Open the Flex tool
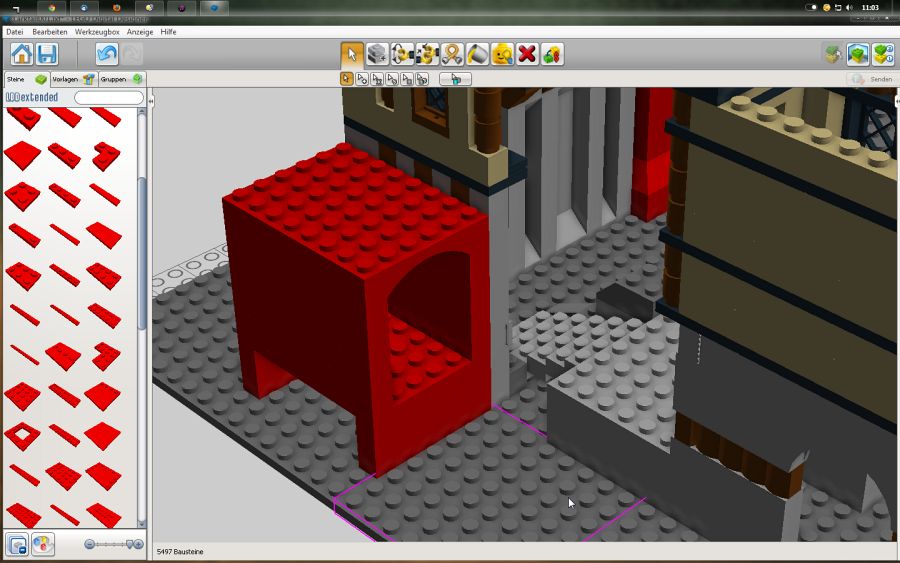The height and width of the screenshot is (563, 900). click(452, 54)
